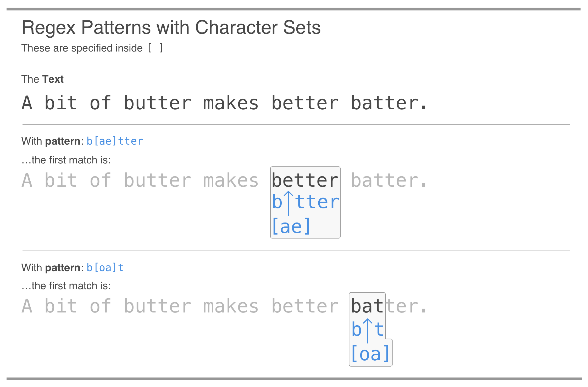Click the title Regex Patterns with Character Sets
The image size is (588, 387).
coord(171,28)
